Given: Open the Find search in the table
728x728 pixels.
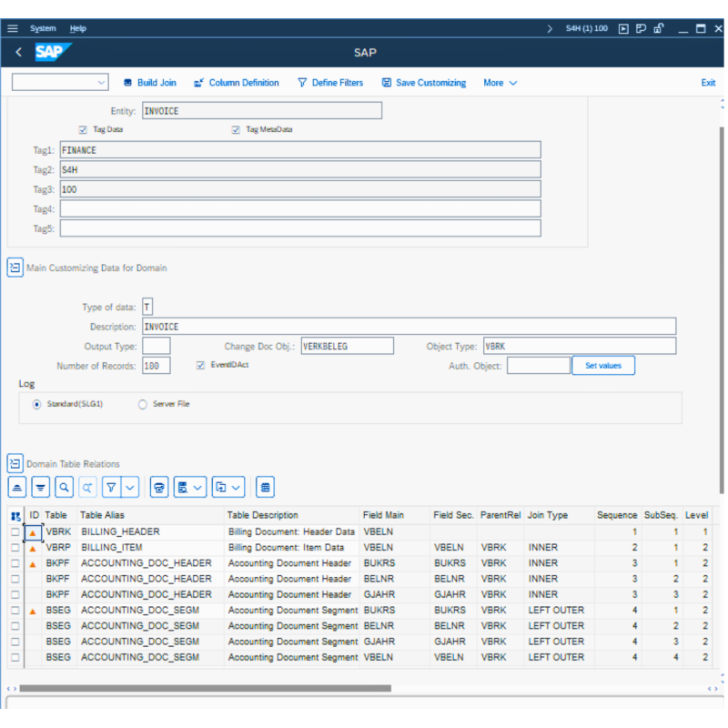Looking at the screenshot, I should pos(64,487).
